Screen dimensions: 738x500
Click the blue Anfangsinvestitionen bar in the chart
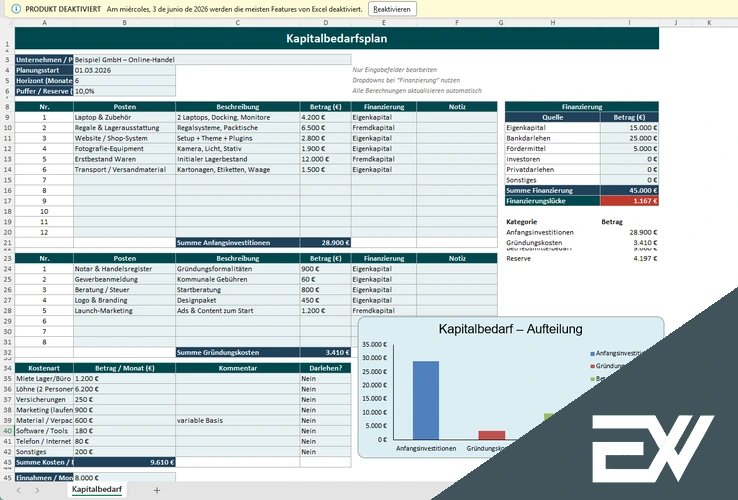pos(425,401)
